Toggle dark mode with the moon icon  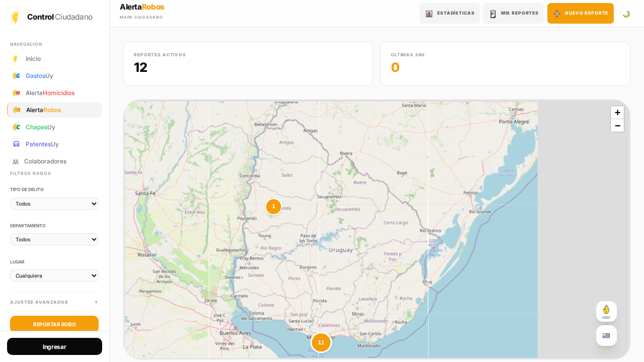[x=626, y=14]
